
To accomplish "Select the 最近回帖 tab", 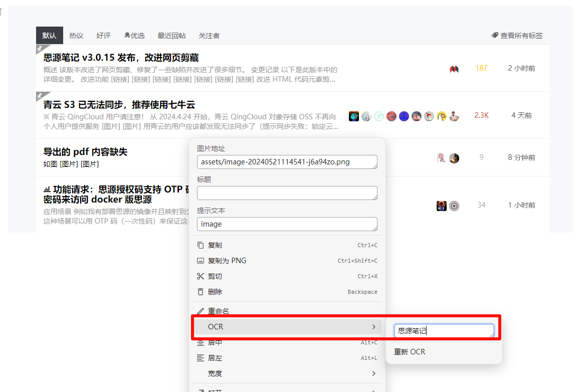I will (171, 36).
